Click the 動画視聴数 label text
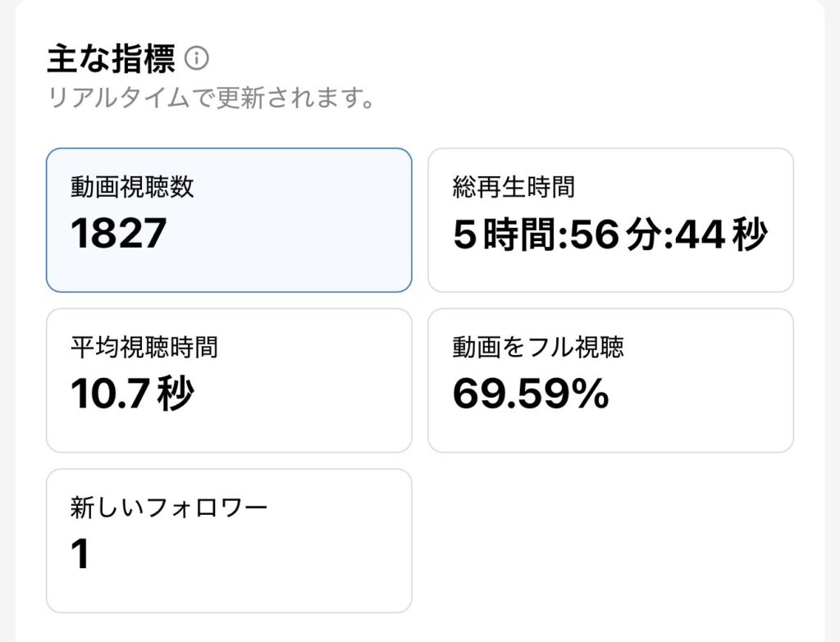The height and width of the screenshot is (642, 840). [x=132, y=187]
